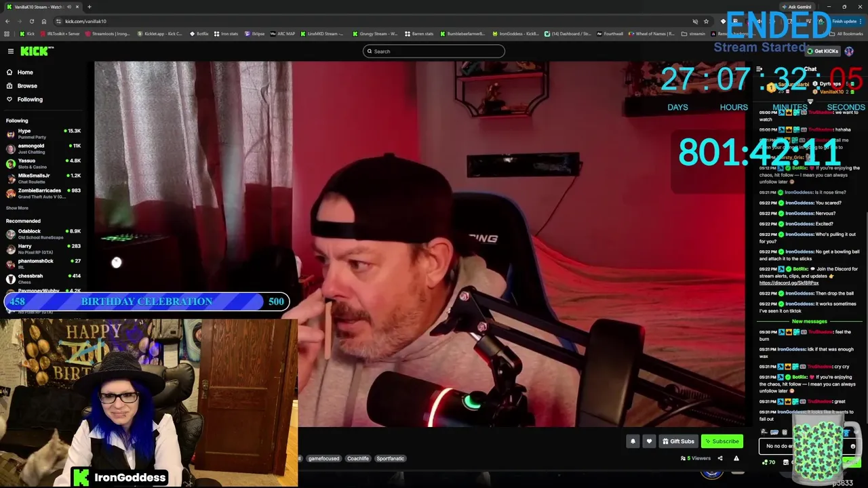Open the All Bookmarks folder
Screen dimensions: 868x488
pyautogui.click(x=846, y=34)
